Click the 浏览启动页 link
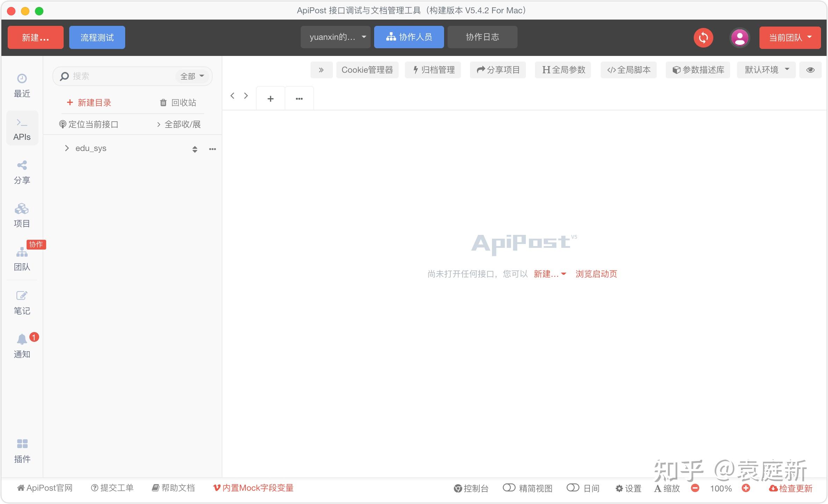Screen dimensions: 828x504 (x=595, y=274)
